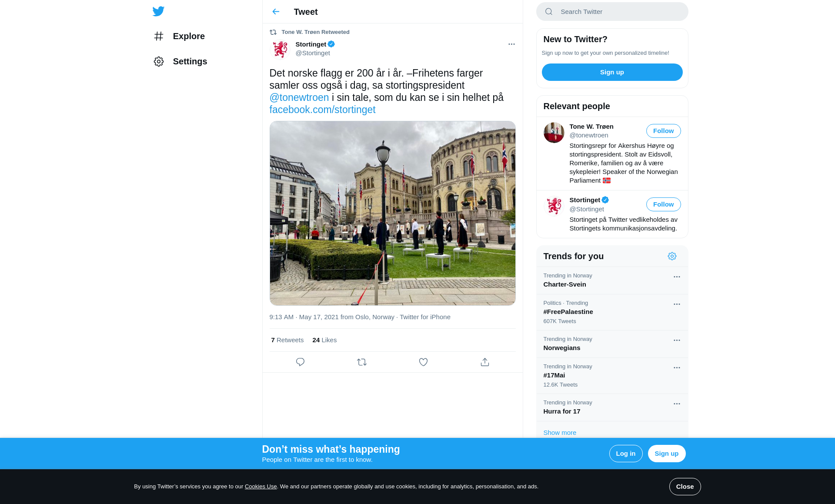Open more options for Hurra for 17 trend
Viewport: 835px width, 504px height.
tap(677, 404)
